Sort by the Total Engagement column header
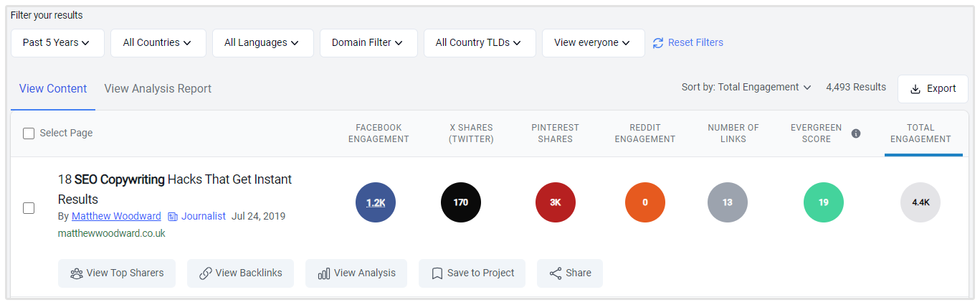This screenshot has width=980, height=305. 920,133
